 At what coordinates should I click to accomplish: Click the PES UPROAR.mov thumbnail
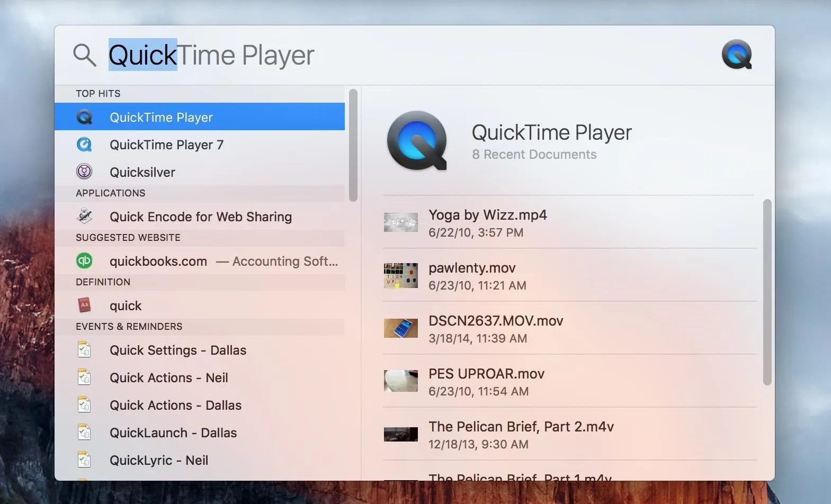[401, 381]
